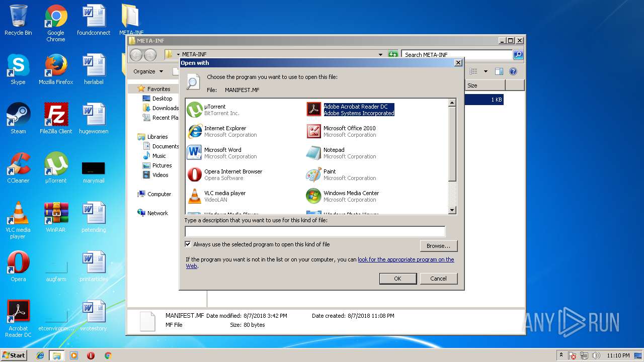Toggle the Explorer preview pane button
The width and height of the screenshot is (644, 362).
click(499, 71)
